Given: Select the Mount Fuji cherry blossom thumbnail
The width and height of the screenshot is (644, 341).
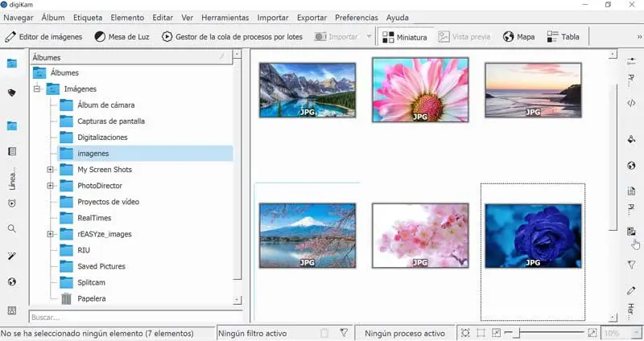Looking at the screenshot, I should point(308,236).
